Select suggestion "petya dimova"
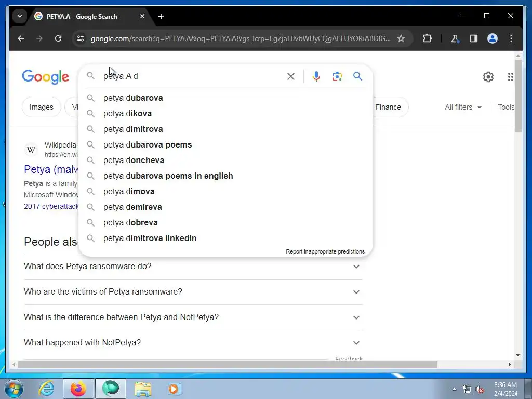This screenshot has height=399, width=532. (x=225, y=192)
